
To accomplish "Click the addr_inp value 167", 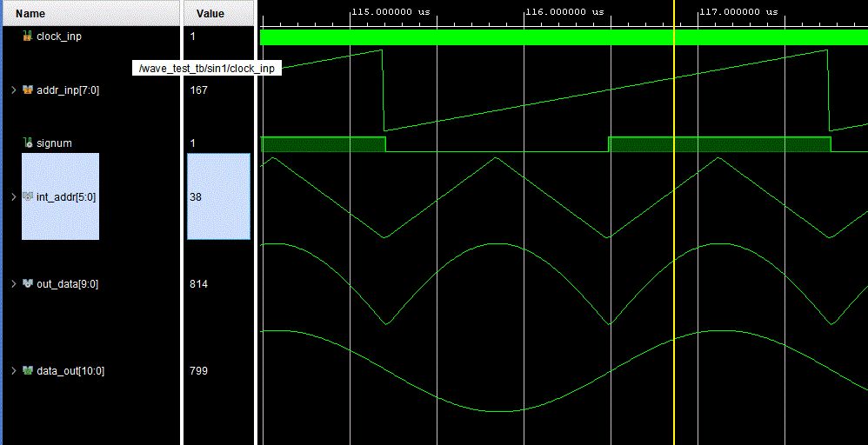I will tap(198, 90).
